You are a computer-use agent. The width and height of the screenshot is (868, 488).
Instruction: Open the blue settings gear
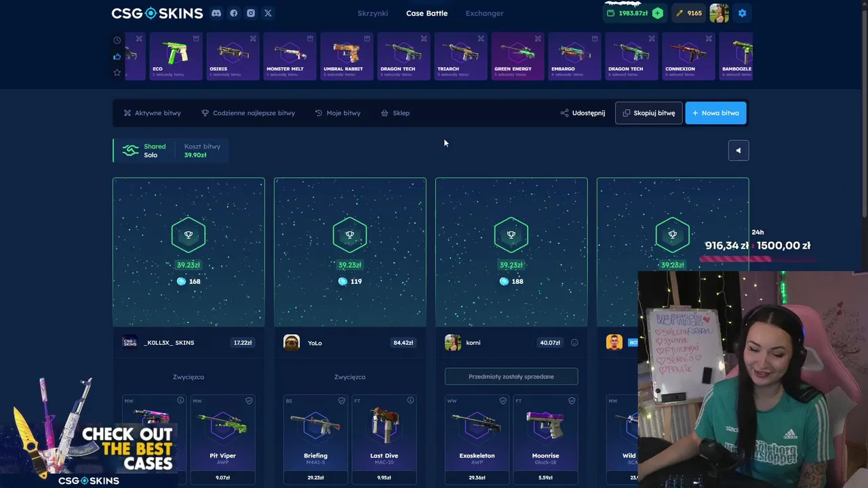[x=742, y=13]
